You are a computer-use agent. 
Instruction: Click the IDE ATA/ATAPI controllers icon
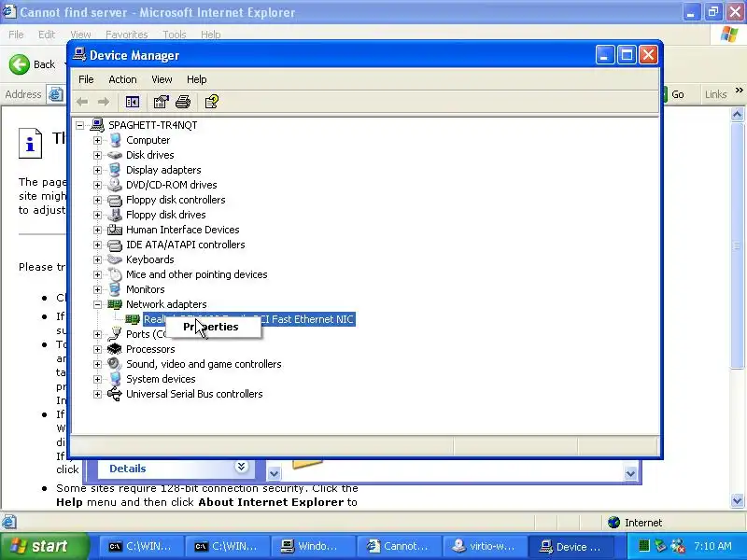115,245
